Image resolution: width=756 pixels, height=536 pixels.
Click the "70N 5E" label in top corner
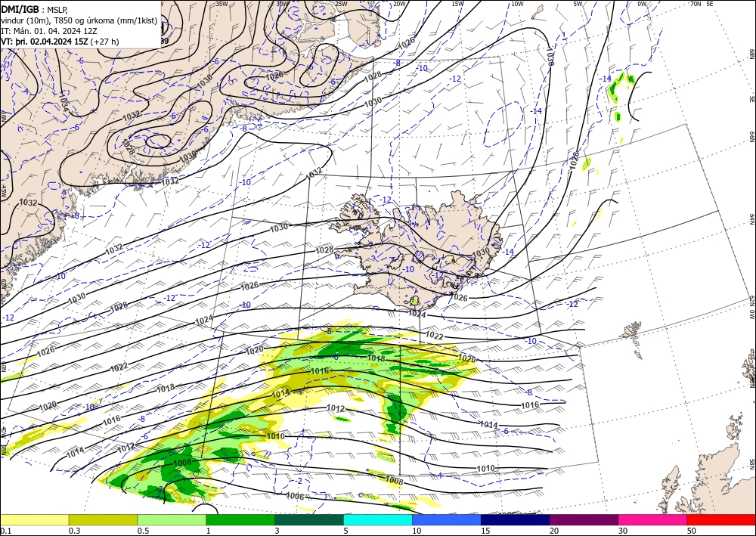pos(702,4)
